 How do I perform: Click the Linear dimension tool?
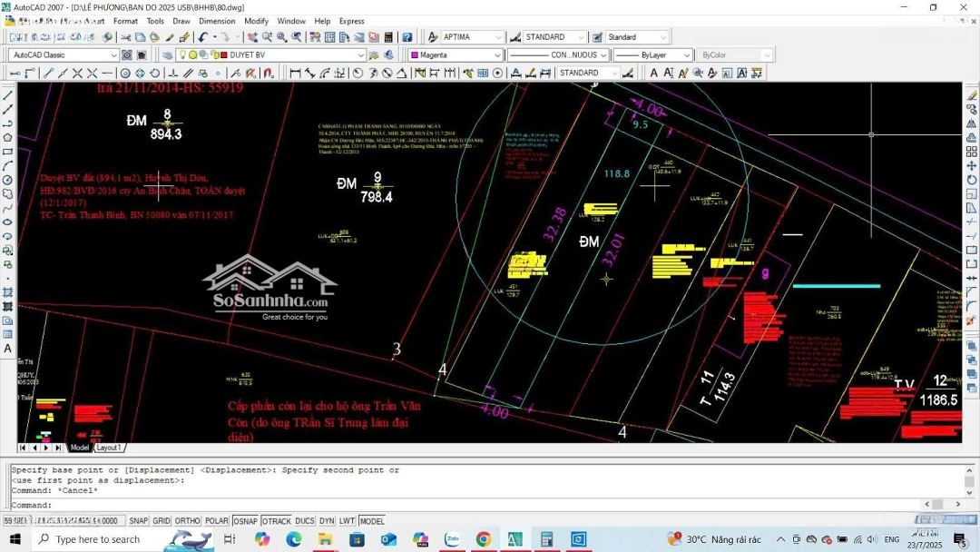[295, 74]
